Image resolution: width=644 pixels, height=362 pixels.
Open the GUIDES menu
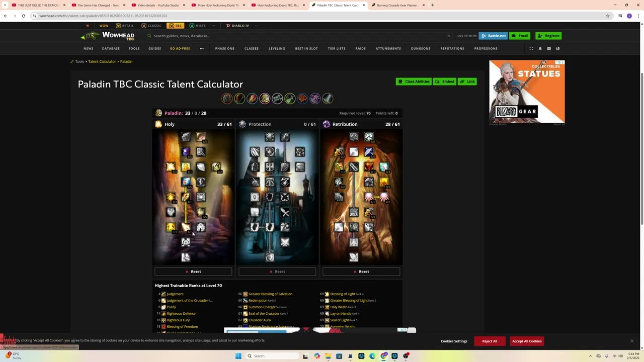(155, 49)
